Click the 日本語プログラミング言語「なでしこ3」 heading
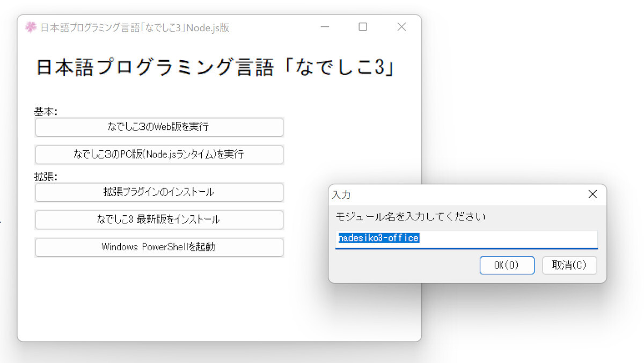Viewport: 644px width, 363px height. [216, 68]
